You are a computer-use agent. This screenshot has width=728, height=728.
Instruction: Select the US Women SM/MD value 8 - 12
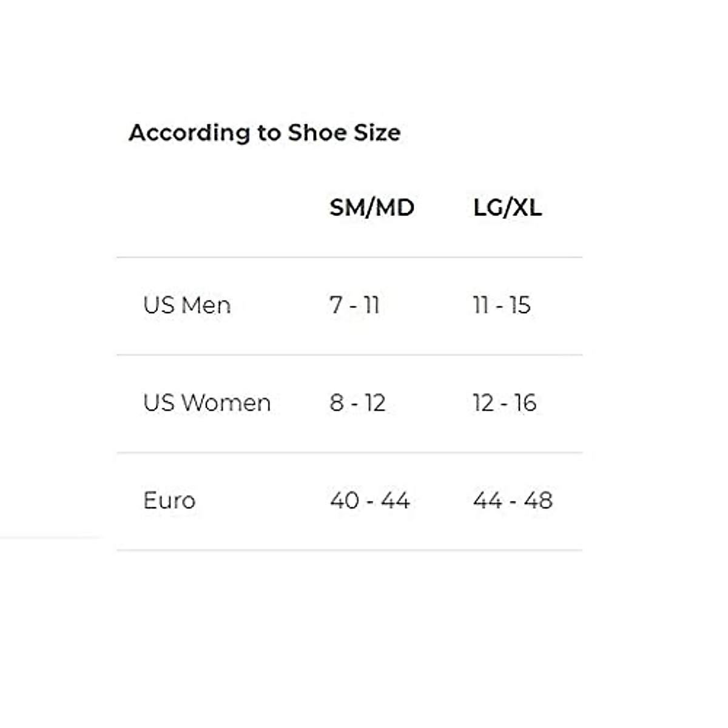pos(357,403)
